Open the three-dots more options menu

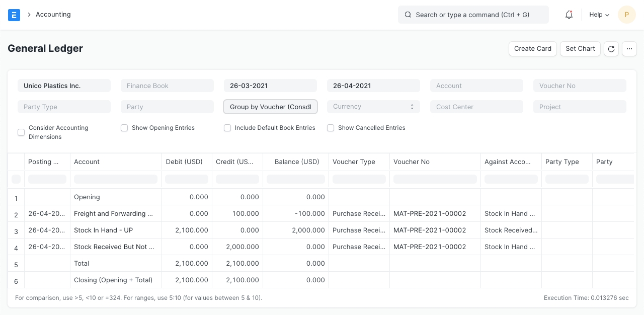[629, 49]
